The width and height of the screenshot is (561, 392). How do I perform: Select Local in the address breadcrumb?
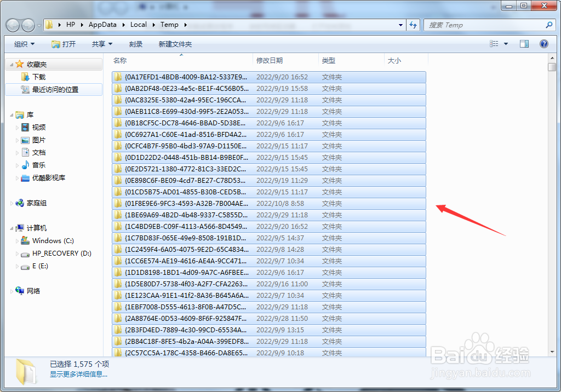click(139, 25)
